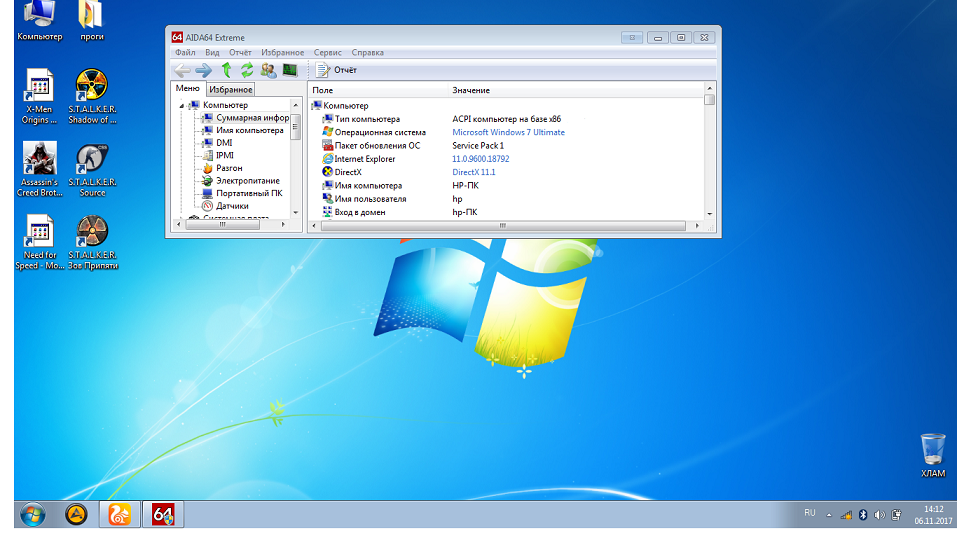Open the green monitor diagnostics toolbar icon
Viewport: 957px width, 538px height.
point(290,70)
